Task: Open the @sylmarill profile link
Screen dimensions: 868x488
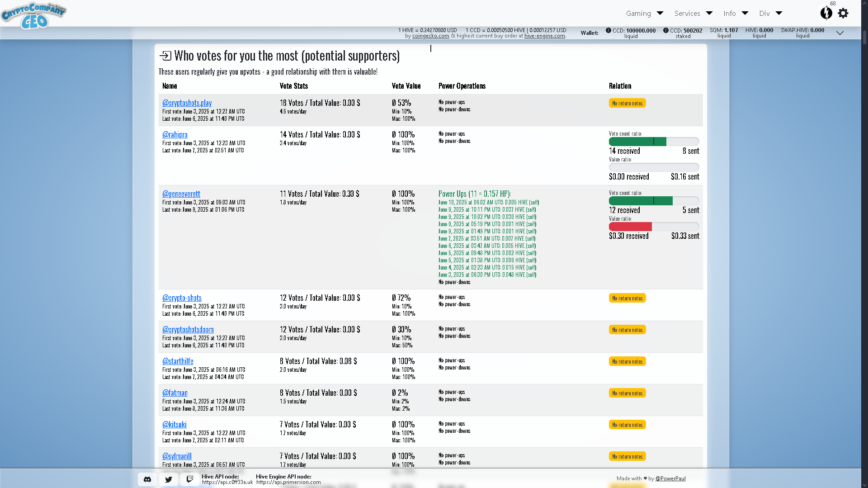Action: click(x=177, y=456)
